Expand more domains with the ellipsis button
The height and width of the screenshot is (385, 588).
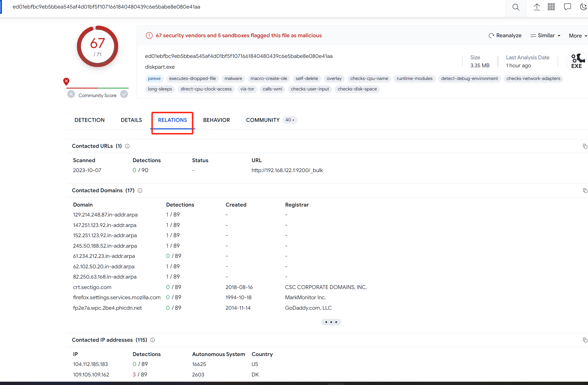[331, 322]
